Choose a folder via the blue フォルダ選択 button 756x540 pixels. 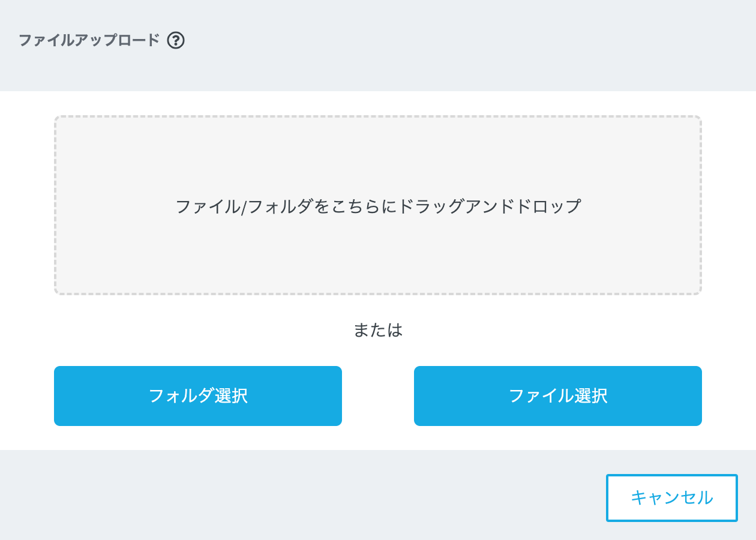pyautogui.click(x=198, y=396)
